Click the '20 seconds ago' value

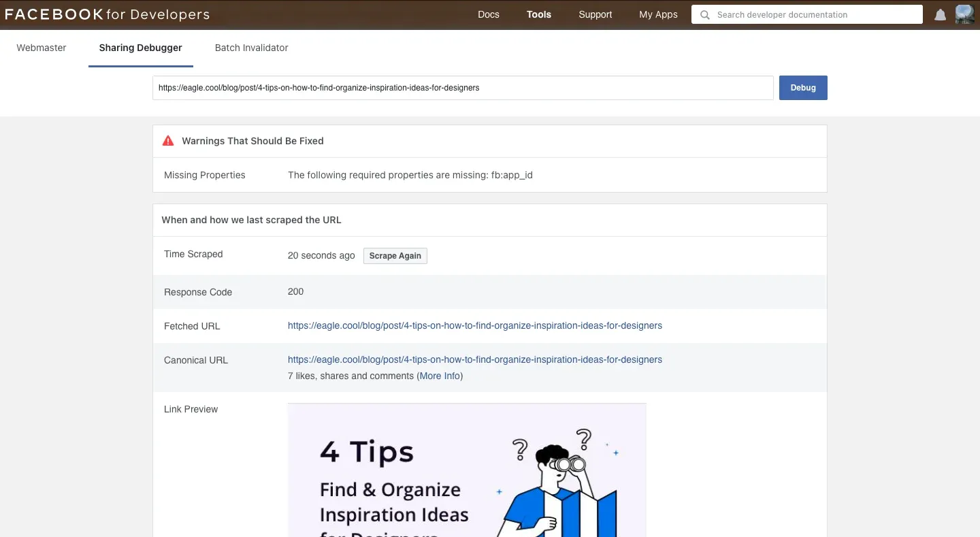(321, 255)
